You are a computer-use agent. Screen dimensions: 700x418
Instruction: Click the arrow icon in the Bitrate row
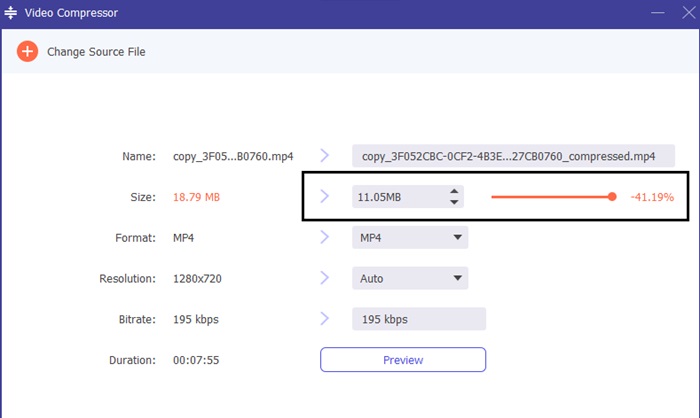tap(324, 319)
